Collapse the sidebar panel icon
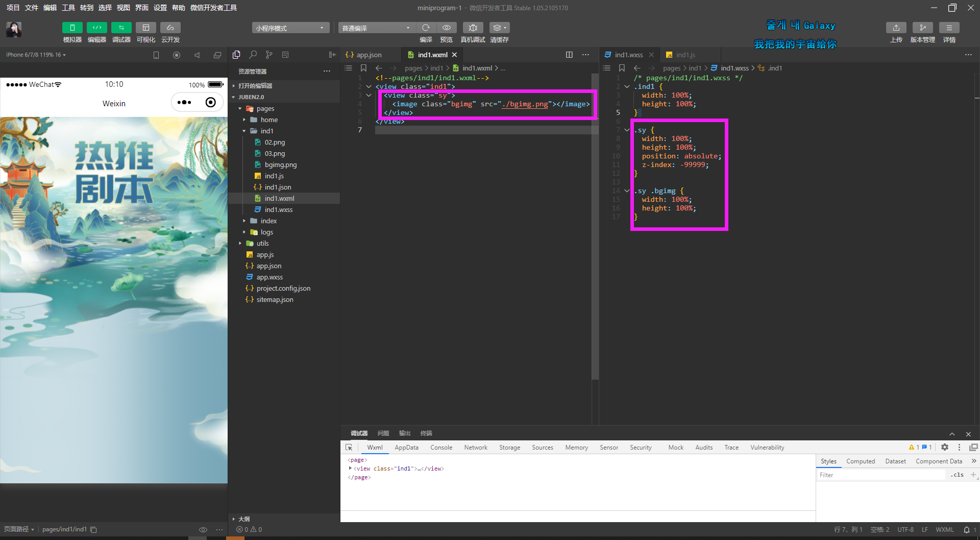Viewport: 980px width, 540px height. tap(333, 55)
